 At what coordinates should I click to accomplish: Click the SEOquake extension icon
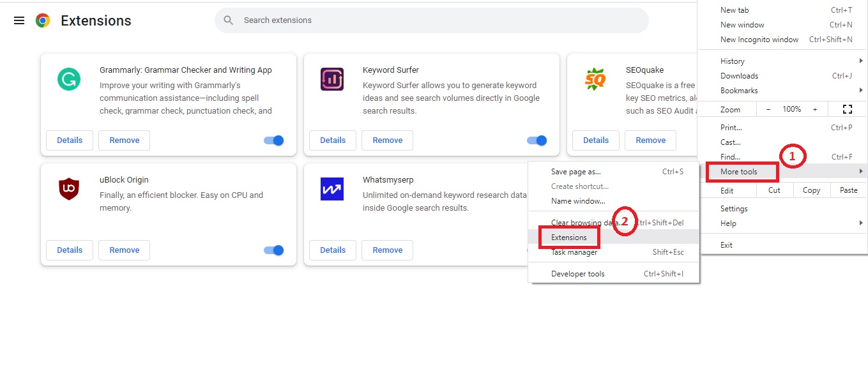(x=595, y=79)
